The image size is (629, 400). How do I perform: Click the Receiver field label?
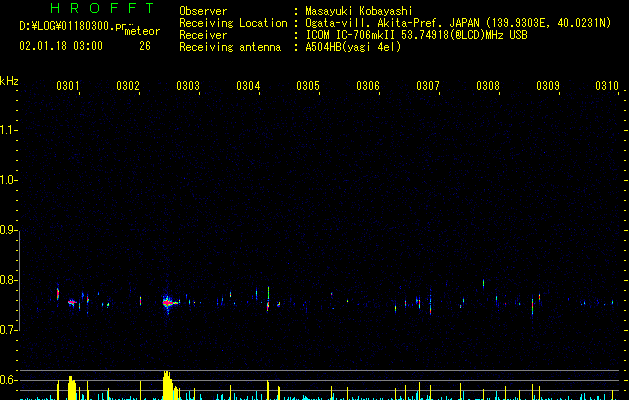(203, 35)
